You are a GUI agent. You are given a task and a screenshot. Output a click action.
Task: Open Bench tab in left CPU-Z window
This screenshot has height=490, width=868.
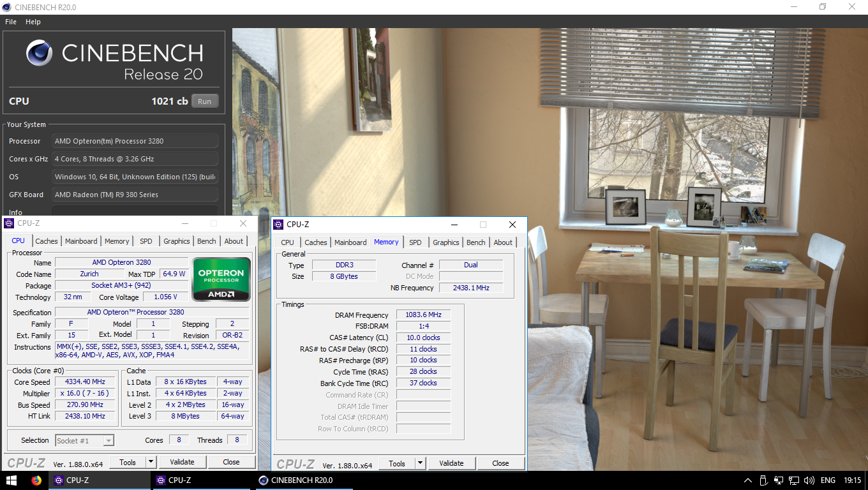tap(207, 241)
